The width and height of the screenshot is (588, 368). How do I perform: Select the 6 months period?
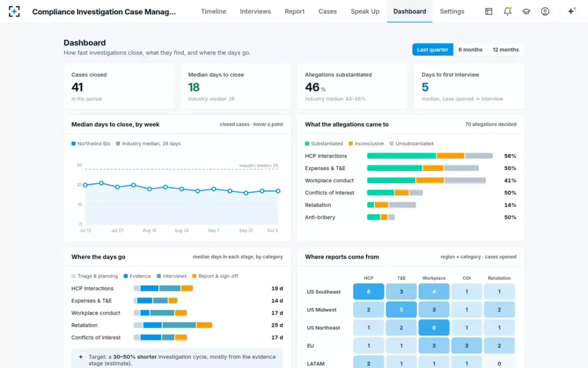[470, 50]
